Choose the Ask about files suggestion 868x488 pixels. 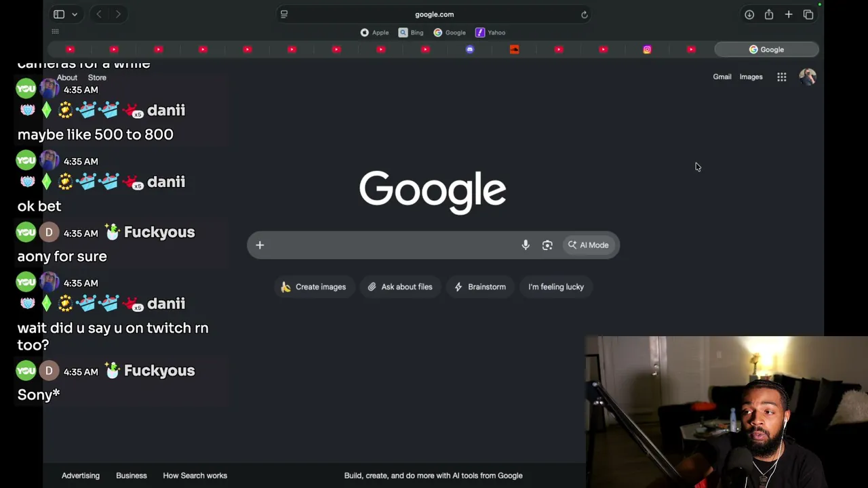pos(400,287)
